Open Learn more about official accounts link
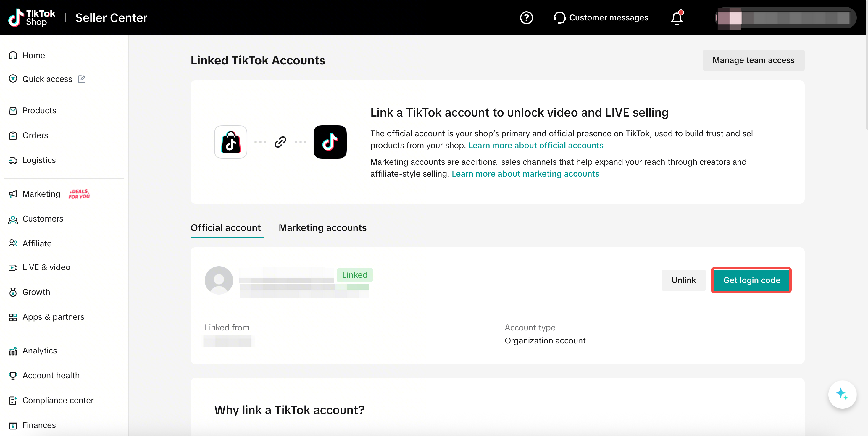This screenshot has height=436, width=868. pyautogui.click(x=536, y=145)
